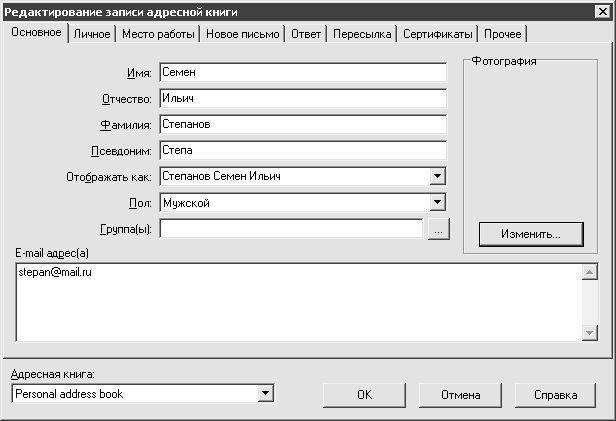Screen dimensions: 616x421
Task: Go to the Новое письмо tab
Action: click(242, 34)
